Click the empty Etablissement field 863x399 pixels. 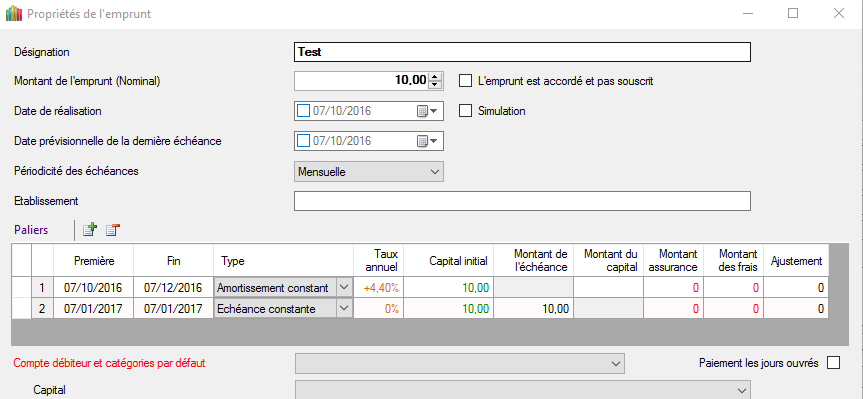(522, 201)
